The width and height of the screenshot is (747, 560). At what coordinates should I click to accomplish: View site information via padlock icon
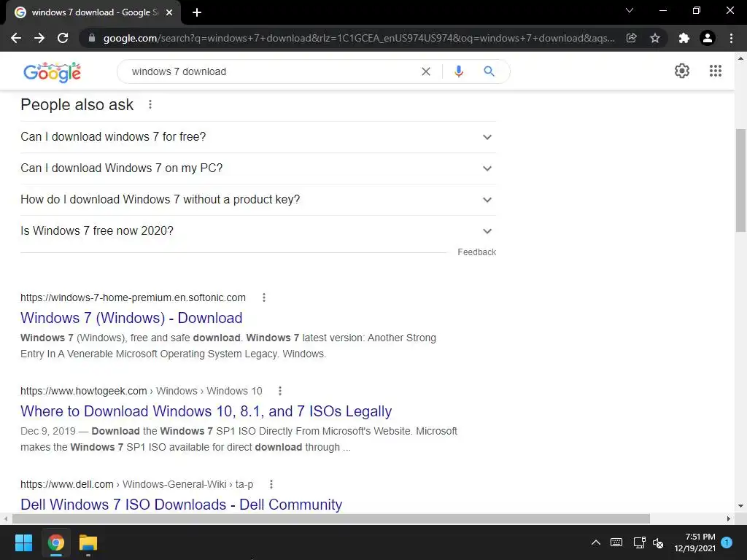point(92,38)
